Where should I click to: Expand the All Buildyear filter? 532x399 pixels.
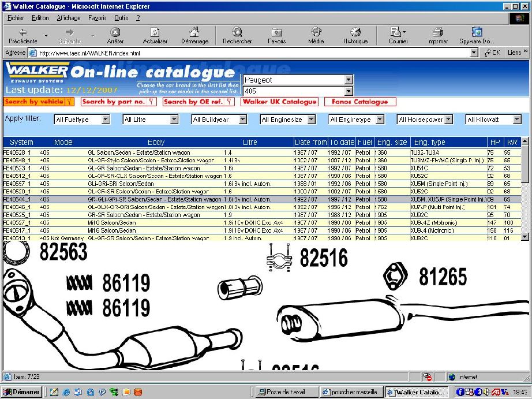point(219,120)
